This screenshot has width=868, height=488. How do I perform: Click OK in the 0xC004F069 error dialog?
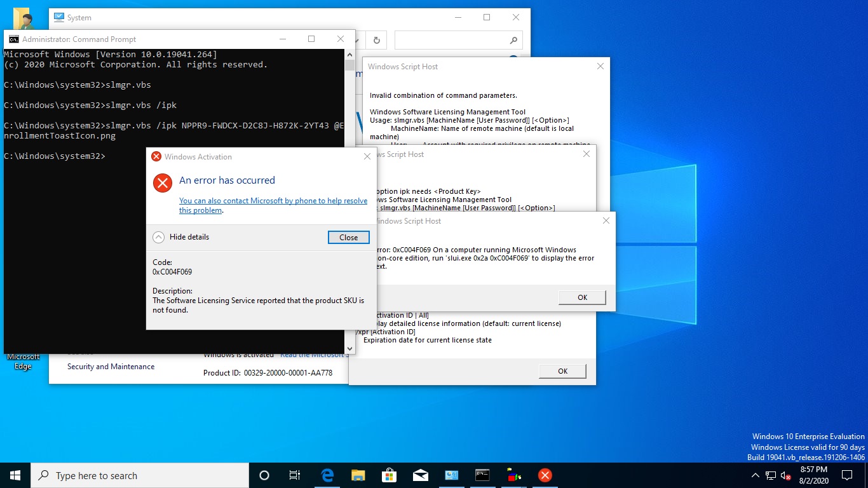tap(582, 297)
